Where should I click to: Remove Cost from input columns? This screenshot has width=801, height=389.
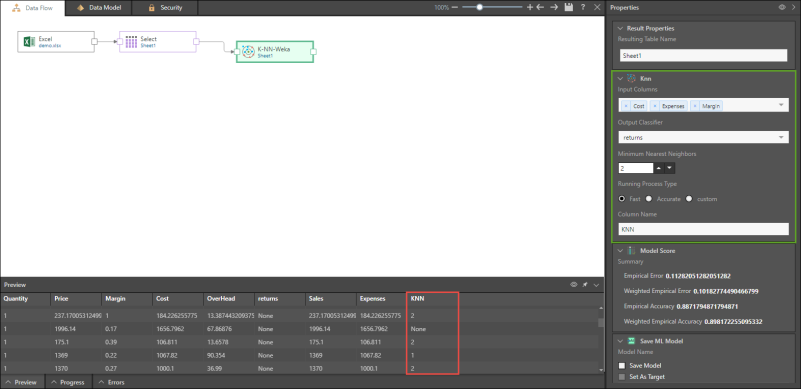coord(626,106)
